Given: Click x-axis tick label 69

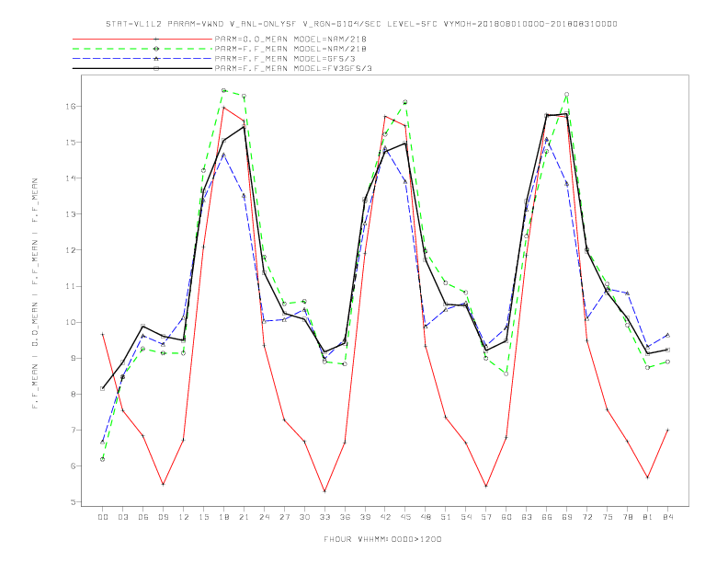Looking at the screenshot, I should 567,517.
